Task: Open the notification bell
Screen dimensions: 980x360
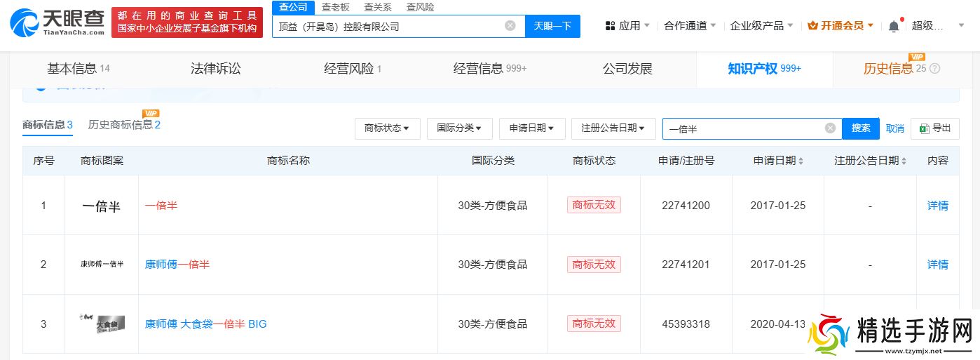Action: pyautogui.click(x=894, y=26)
